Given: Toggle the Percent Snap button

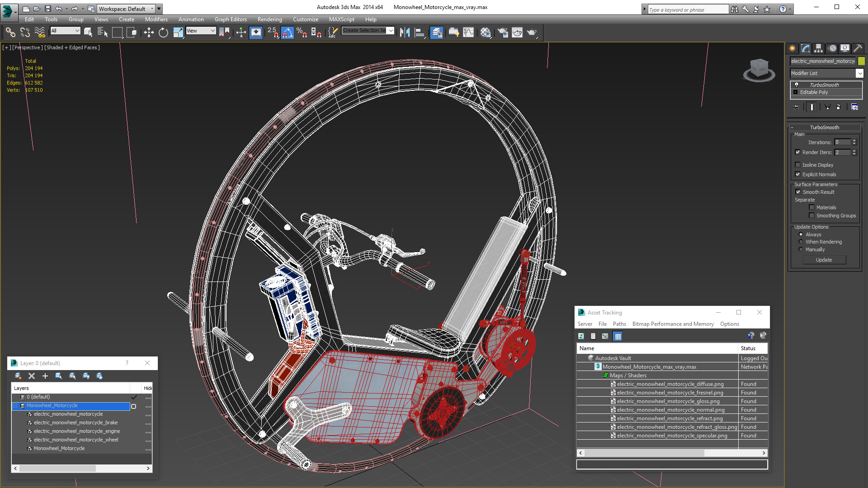Looking at the screenshot, I should pos(302,32).
